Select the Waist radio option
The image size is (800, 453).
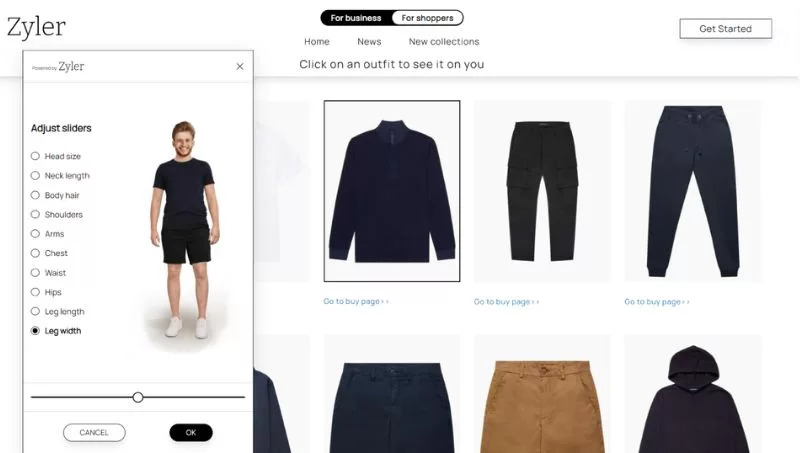(35, 272)
